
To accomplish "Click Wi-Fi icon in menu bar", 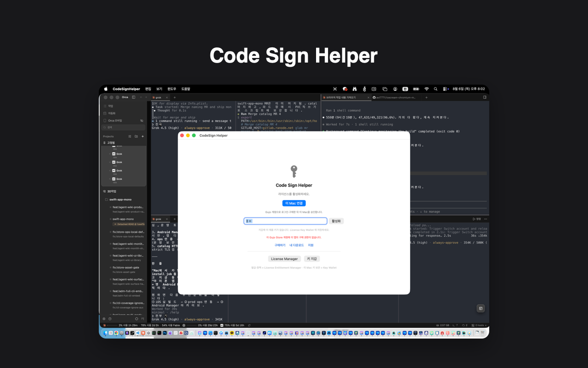I will [427, 89].
